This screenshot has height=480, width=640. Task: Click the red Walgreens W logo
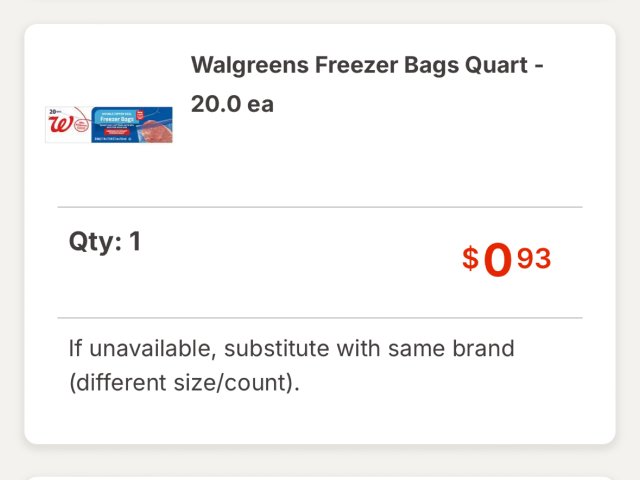tap(60, 124)
